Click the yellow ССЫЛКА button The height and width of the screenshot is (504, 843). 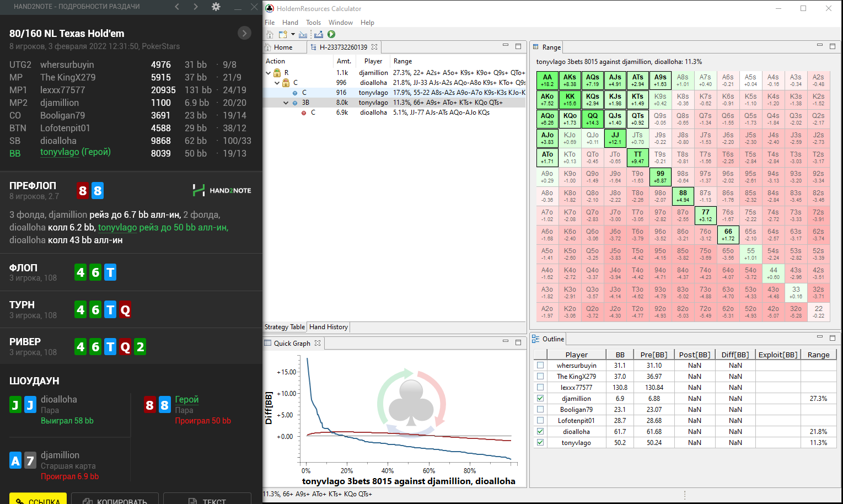(38, 499)
